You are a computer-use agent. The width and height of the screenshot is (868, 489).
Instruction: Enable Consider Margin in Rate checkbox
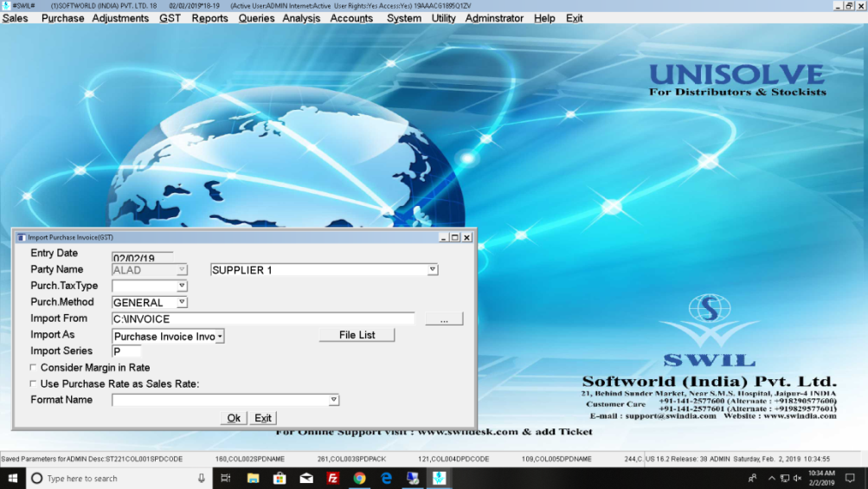tap(33, 367)
